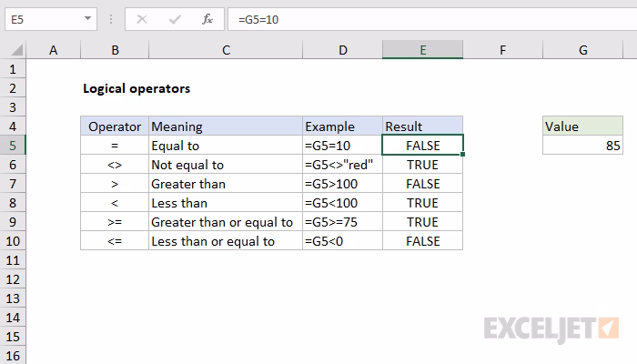This screenshot has width=637, height=364.
Task: Click the TRUE result in row 6
Action: pos(422,165)
